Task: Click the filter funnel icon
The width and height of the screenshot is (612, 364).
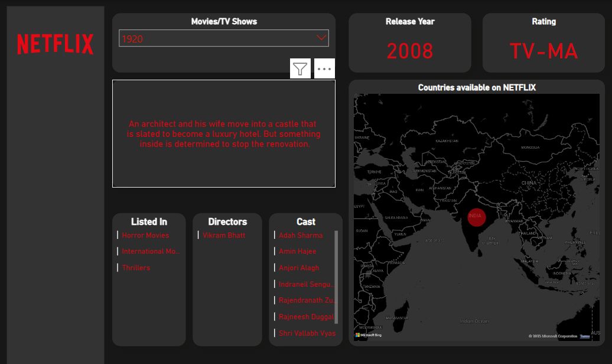Action: 300,68
